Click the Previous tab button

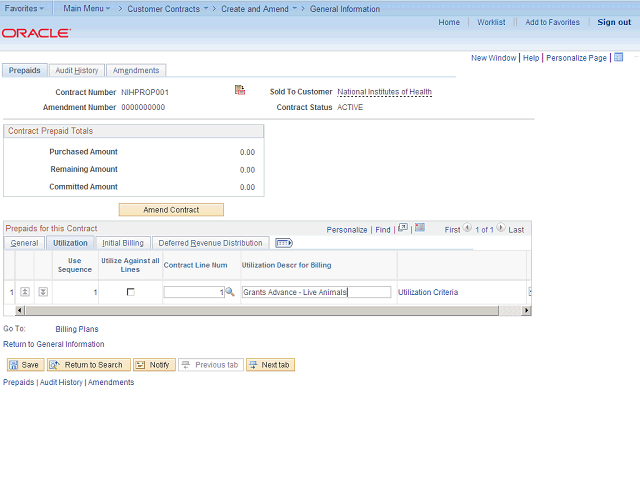(x=211, y=364)
